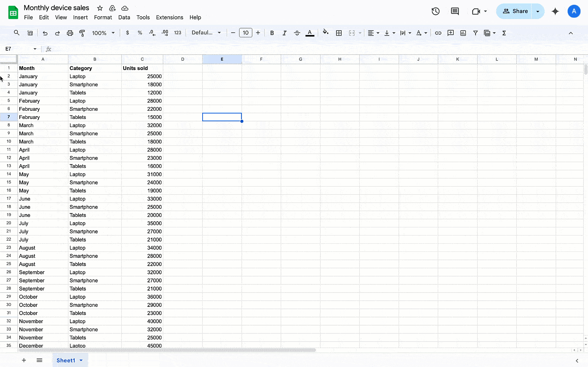Insert link with chain icon
Viewport: 588px width, 367px height.
(438, 33)
